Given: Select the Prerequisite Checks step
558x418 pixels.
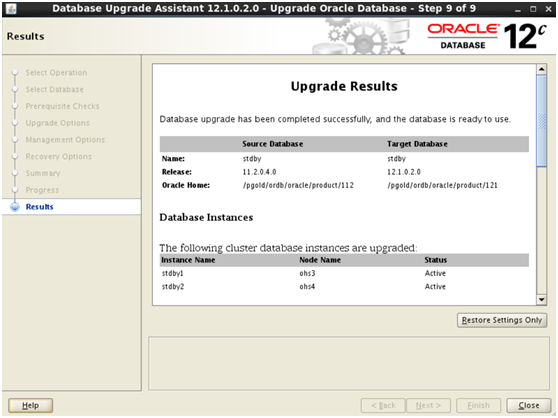Looking at the screenshot, I should (62, 106).
